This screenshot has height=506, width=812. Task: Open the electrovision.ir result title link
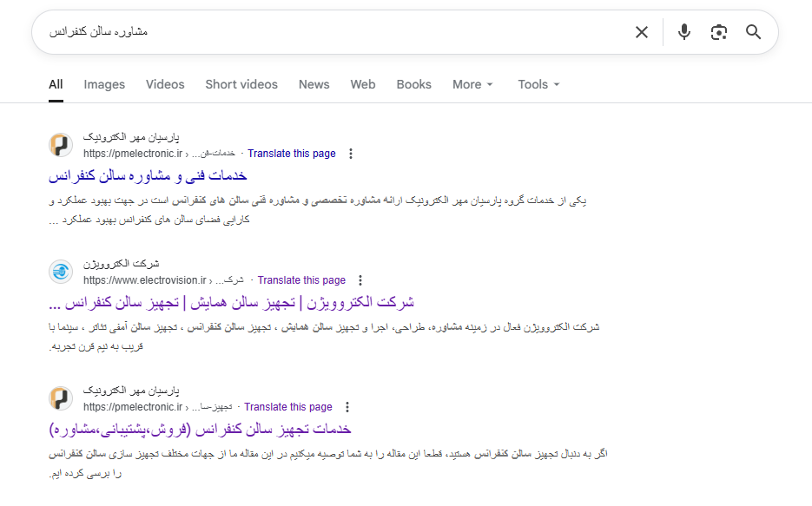tap(232, 303)
